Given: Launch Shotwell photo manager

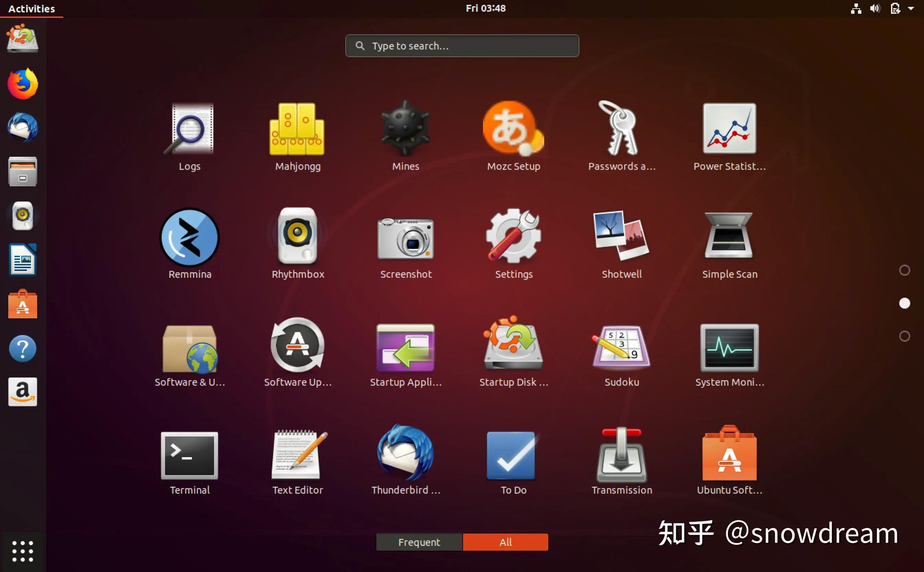Looking at the screenshot, I should tap(622, 244).
